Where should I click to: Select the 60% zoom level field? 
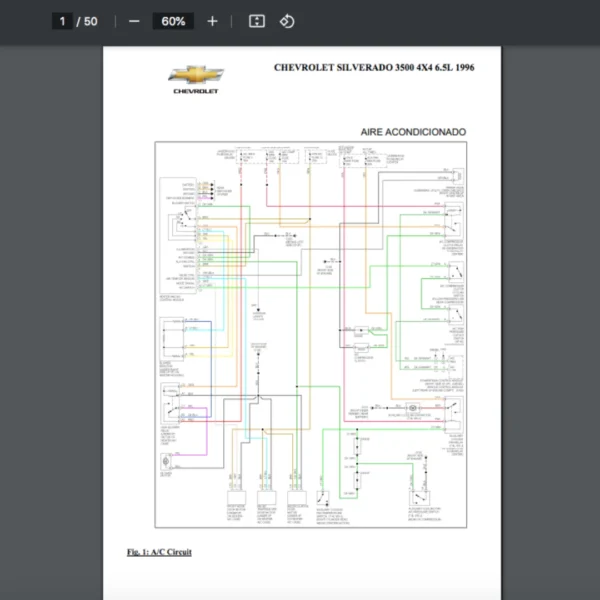pos(173,21)
